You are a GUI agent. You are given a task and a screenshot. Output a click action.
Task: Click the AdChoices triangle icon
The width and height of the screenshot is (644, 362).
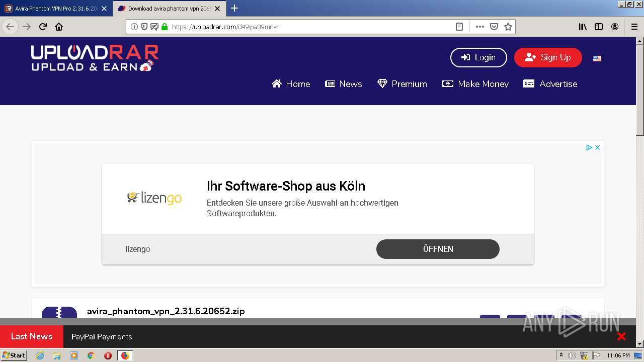click(589, 148)
